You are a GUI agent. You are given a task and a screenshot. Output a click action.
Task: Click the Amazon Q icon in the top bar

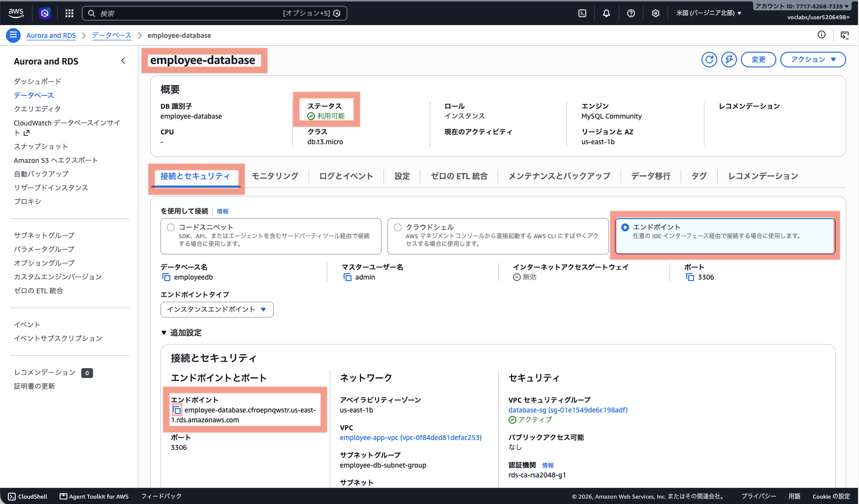[x=45, y=13]
